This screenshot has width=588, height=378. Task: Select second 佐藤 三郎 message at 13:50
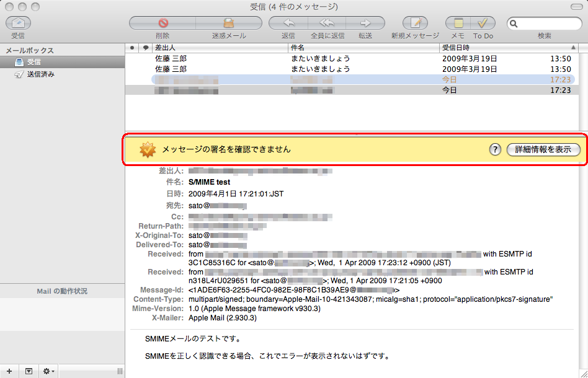[352, 69]
